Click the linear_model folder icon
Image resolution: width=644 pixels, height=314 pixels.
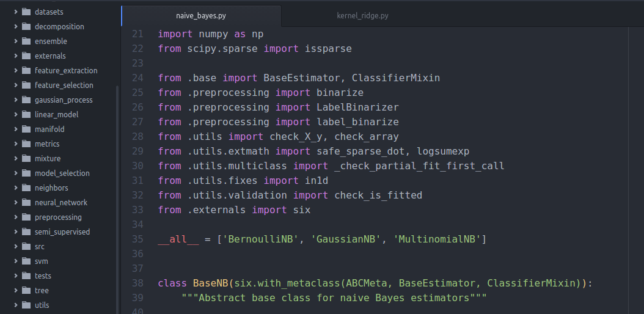point(26,114)
